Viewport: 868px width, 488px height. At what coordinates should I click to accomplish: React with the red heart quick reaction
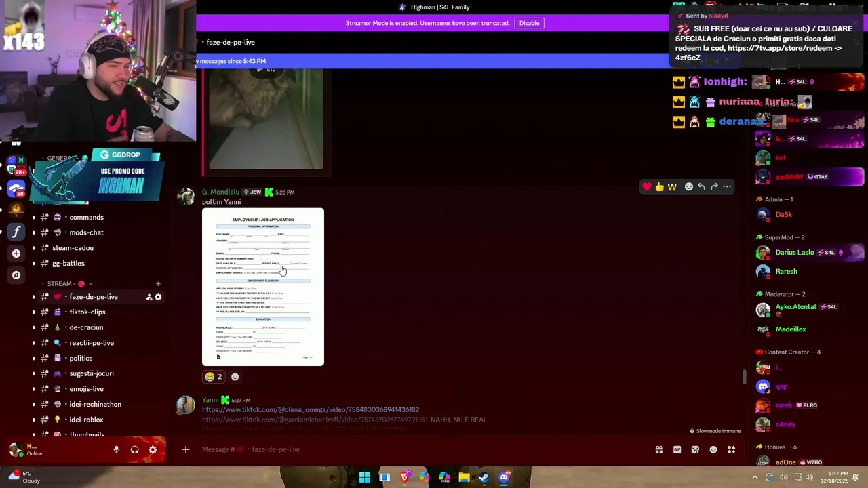[x=647, y=187]
